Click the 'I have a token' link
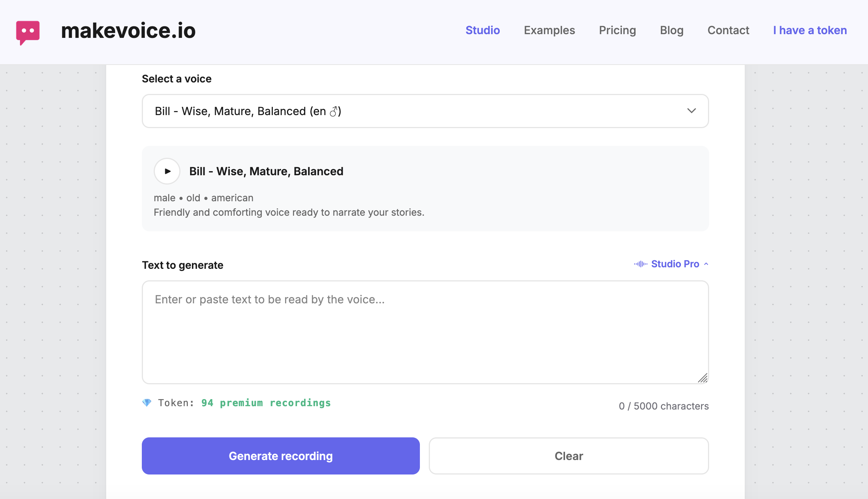Viewport: 868px width, 499px height. pos(809,30)
